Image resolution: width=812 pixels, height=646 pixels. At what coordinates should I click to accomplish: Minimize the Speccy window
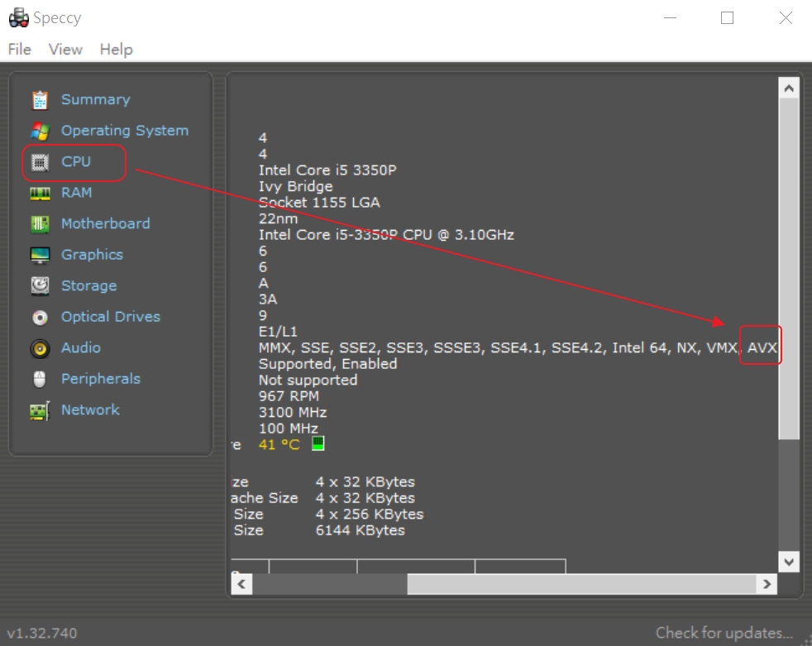pyautogui.click(x=670, y=17)
